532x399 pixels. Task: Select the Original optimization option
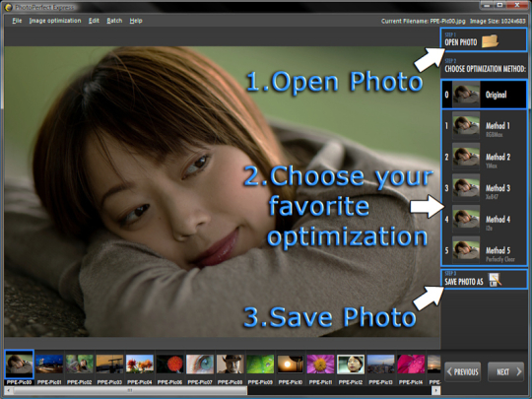(484, 95)
